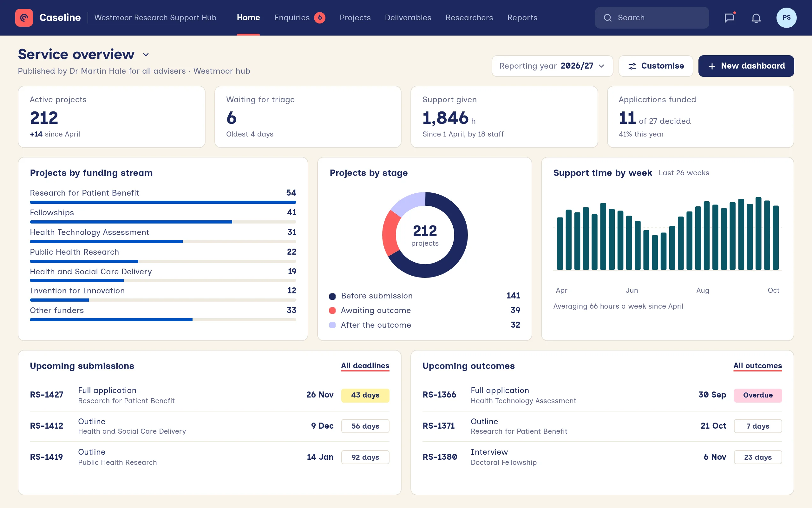This screenshot has height=508, width=812.
Task: Click the Before submission legend swatch
Action: (x=332, y=296)
